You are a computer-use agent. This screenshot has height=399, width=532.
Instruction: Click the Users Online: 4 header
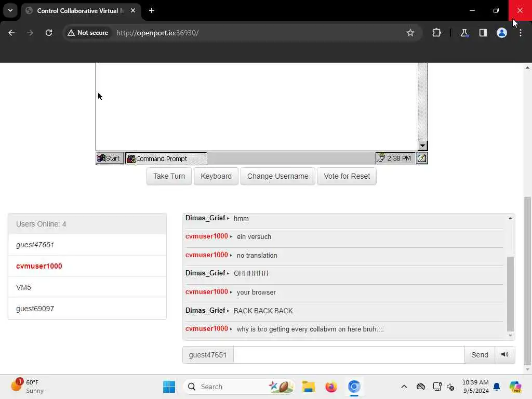click(x=87, y=224)
